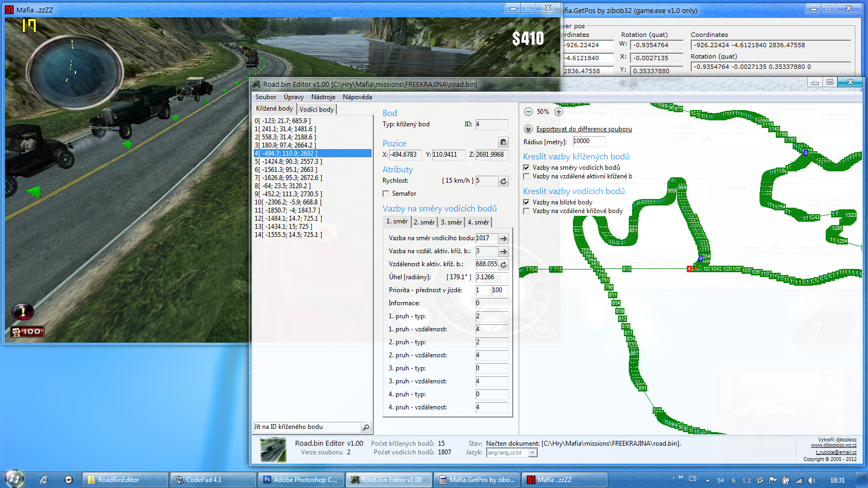
Task: Click the Jít na ID kříženého bodu field
Action: [x=307, y=427]
